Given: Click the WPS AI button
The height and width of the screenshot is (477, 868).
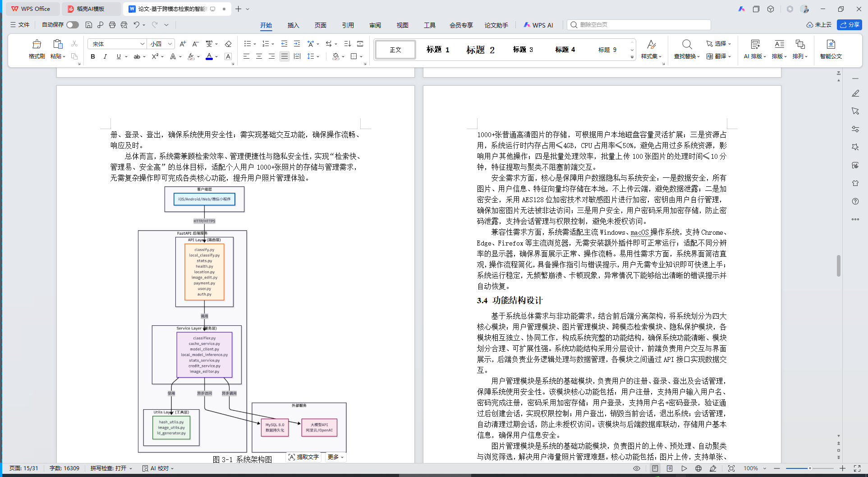Looking at the screenshot, I should click(x=538, y=25).
